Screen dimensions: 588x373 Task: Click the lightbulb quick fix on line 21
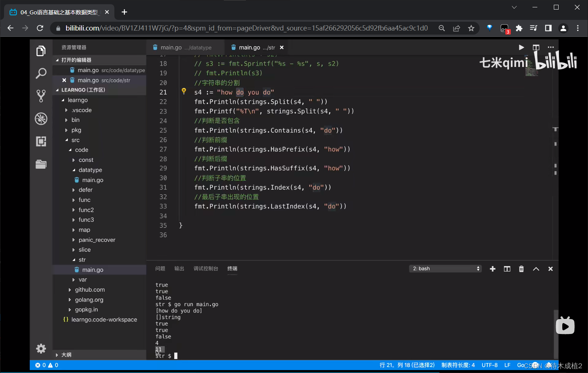pyautogui.click(x=184, y=91)
